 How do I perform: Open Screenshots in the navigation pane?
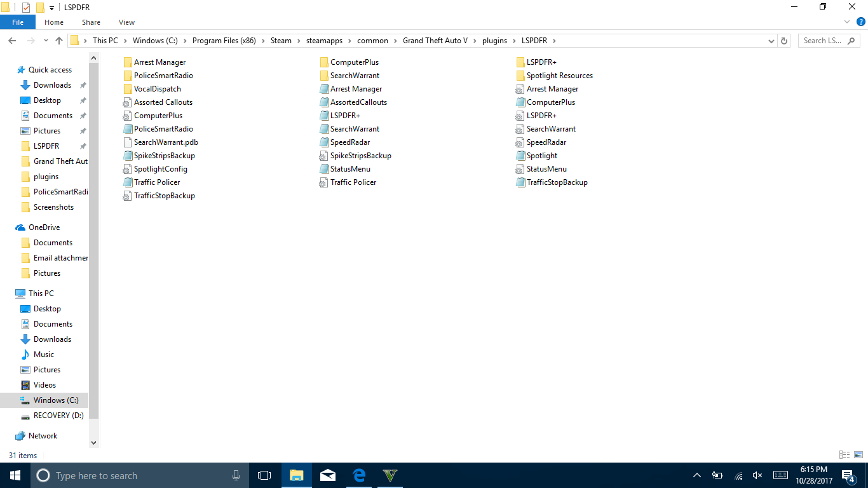[x=53, y=207]
